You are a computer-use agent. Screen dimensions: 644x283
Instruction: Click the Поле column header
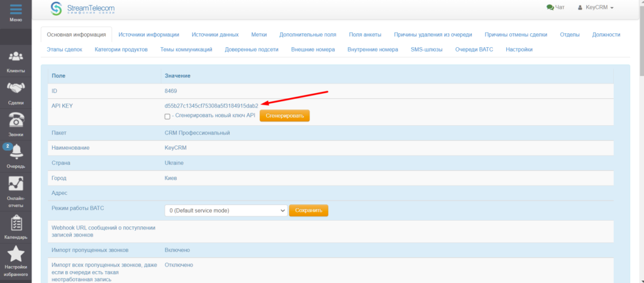[x=58, y=76]
